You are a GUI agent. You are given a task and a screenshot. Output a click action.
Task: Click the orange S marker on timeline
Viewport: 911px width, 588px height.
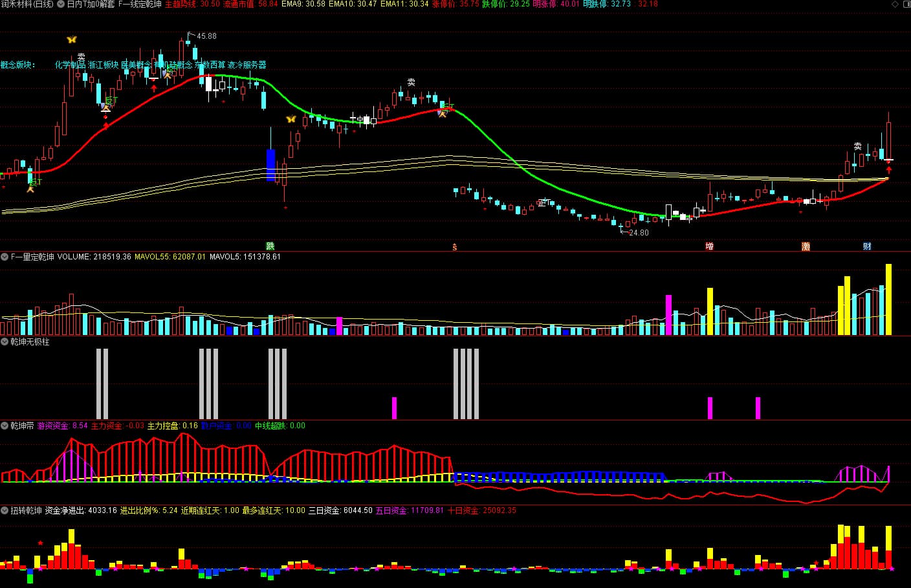[x=455, y=247]
